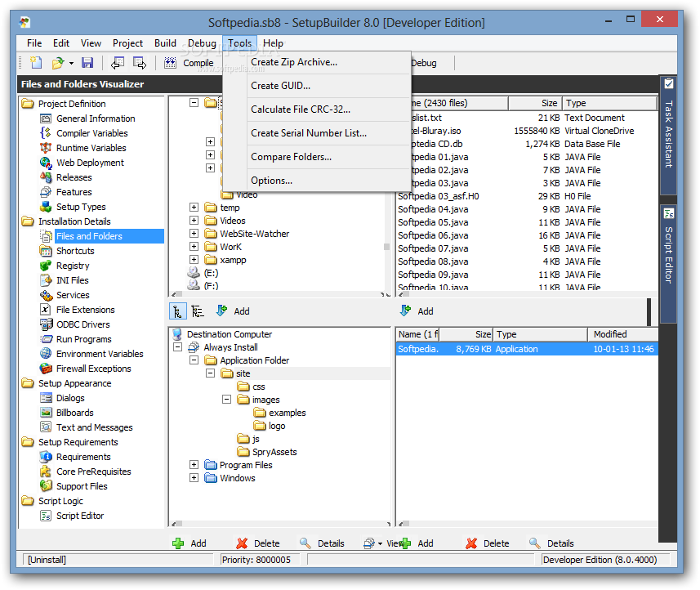Sort file list by Size column
Viewport: 700px width, 590px height.
(534, 103)
